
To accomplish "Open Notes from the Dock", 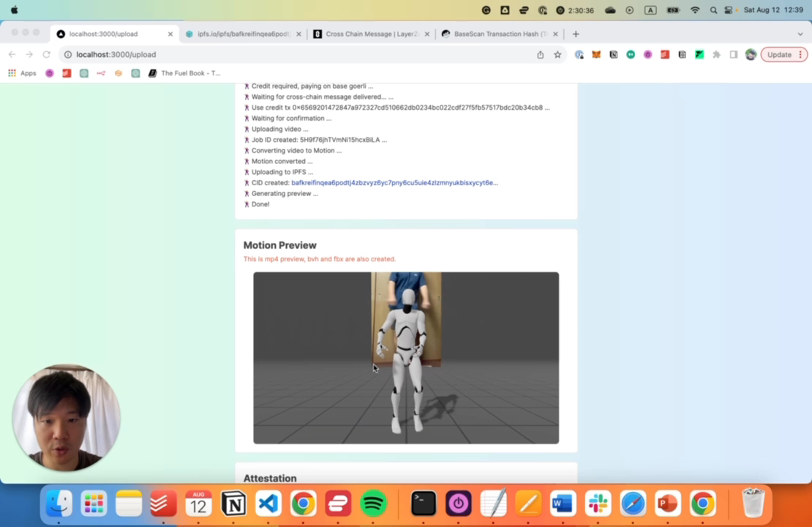I will pyautogui.click(x=129, y=503).
